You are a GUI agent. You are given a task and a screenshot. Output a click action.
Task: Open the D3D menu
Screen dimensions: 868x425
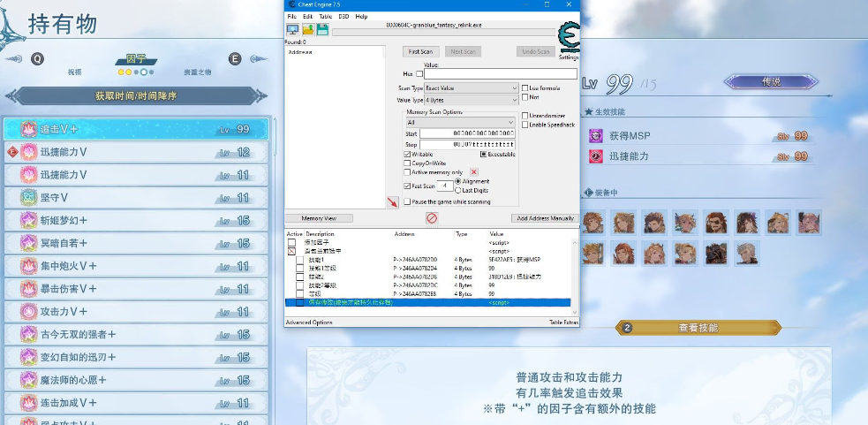[343, 17]
